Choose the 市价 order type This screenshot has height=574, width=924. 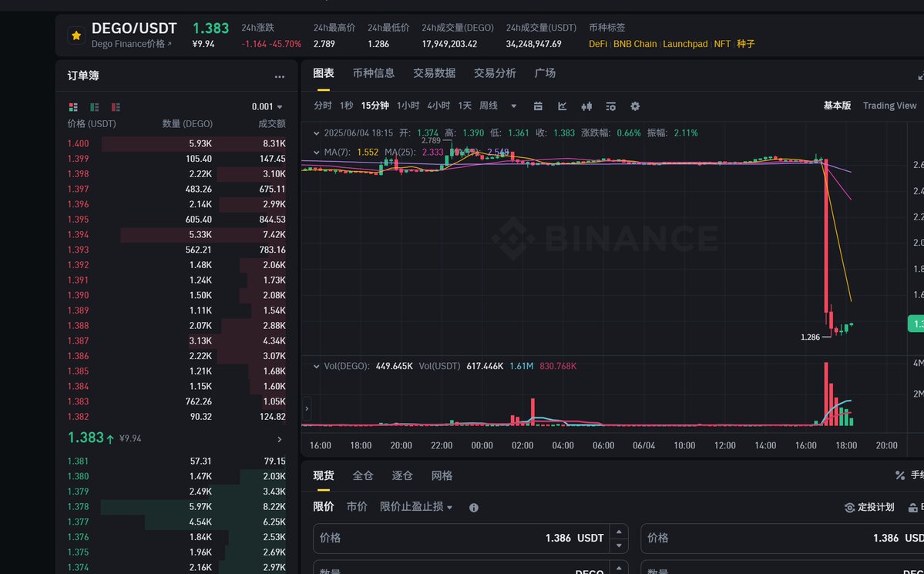pos(357,507)
